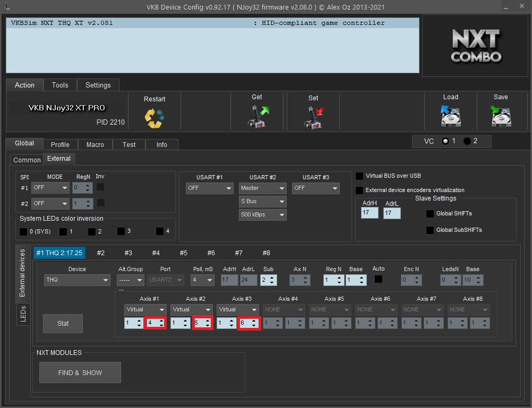Toggle SPI #1 Inv checkbox
Viewport: 532px width, 408px height.
tap(100, 187)
